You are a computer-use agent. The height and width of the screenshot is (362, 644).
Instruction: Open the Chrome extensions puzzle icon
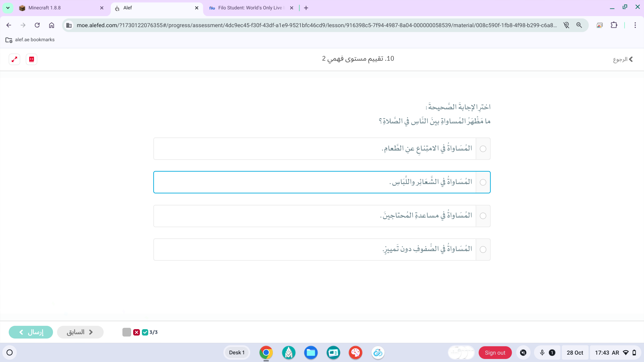coord(614,25)
